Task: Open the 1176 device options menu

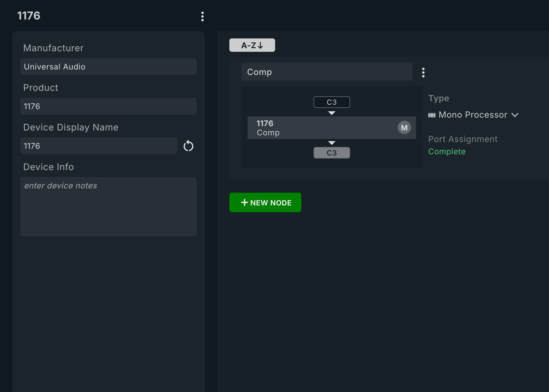Action: pos(202,16)
